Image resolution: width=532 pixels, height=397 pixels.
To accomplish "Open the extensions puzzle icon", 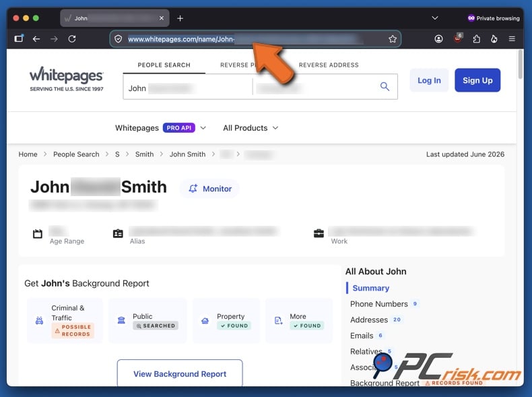I will [476, 39].
